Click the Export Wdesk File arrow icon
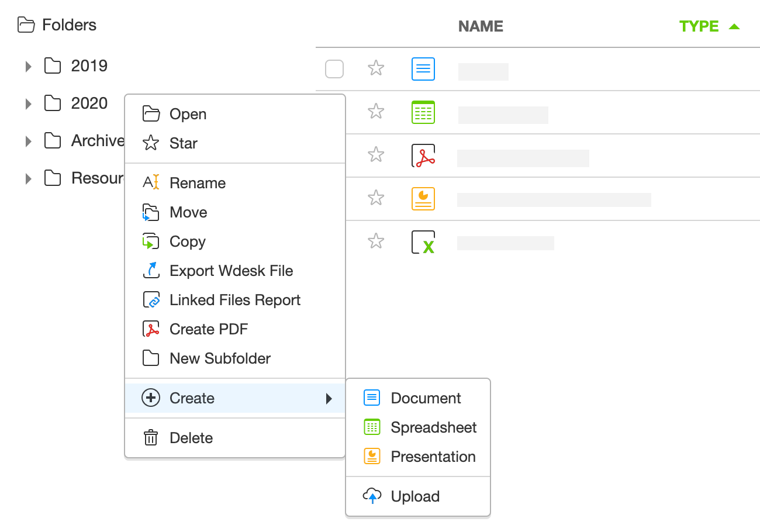Screen dimensions: 760x532 151,271
